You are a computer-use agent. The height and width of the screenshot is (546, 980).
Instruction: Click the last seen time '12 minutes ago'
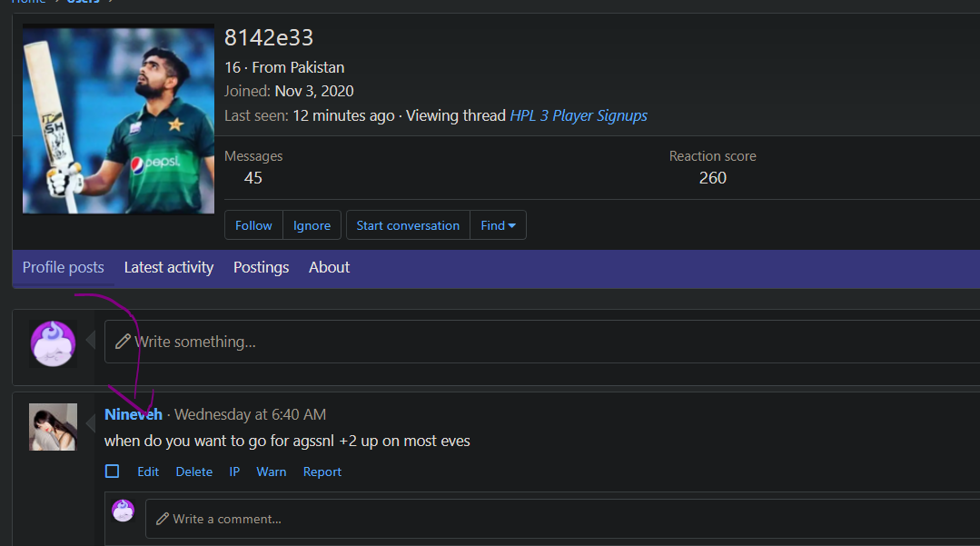(x=343, y=115)
